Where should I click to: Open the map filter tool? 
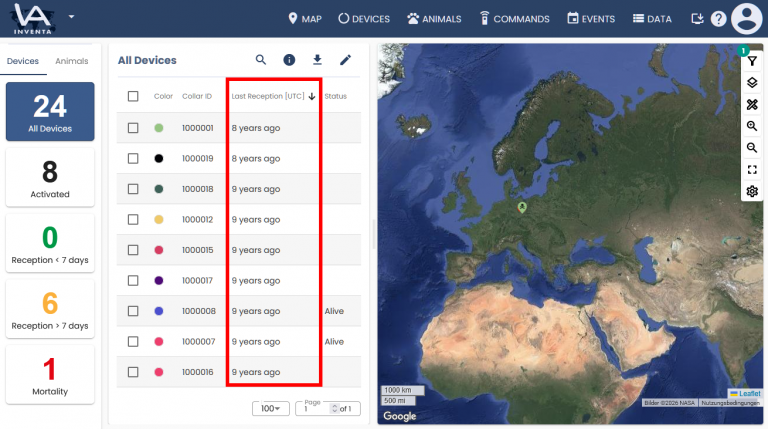[x=752, y=61]
